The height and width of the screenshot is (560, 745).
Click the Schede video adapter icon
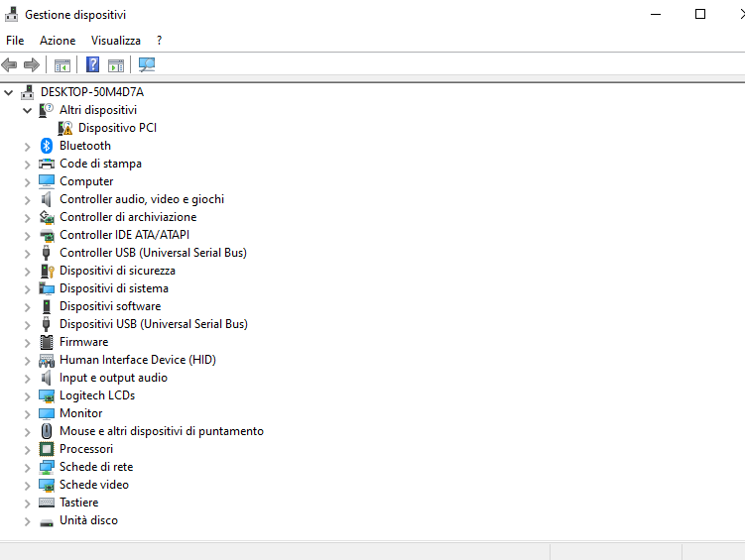pos(47,485)
